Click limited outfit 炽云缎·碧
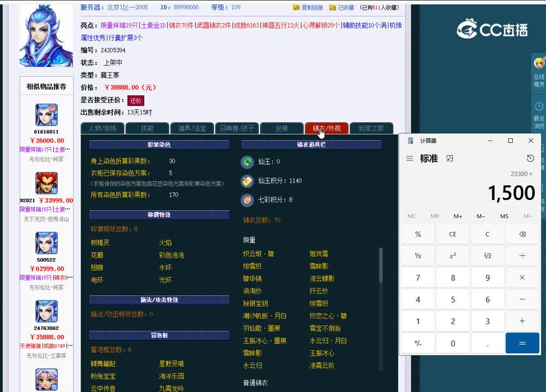Image resolution: width=546 pixels, height=392 pixels. click(258, 254)
